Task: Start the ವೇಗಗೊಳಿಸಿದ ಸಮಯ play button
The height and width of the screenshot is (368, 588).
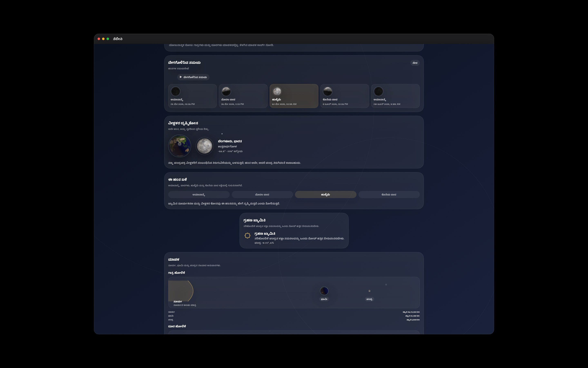Action: [x=193, y=77]
